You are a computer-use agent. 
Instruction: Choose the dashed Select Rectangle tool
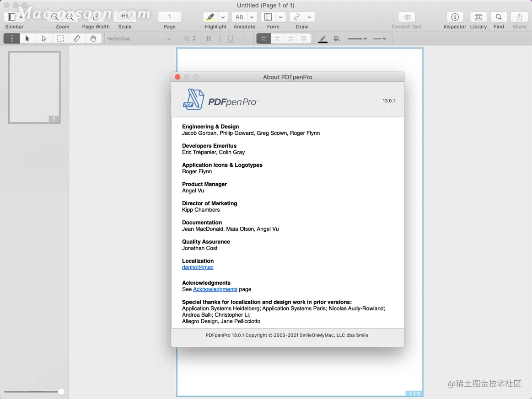[60, 39]
